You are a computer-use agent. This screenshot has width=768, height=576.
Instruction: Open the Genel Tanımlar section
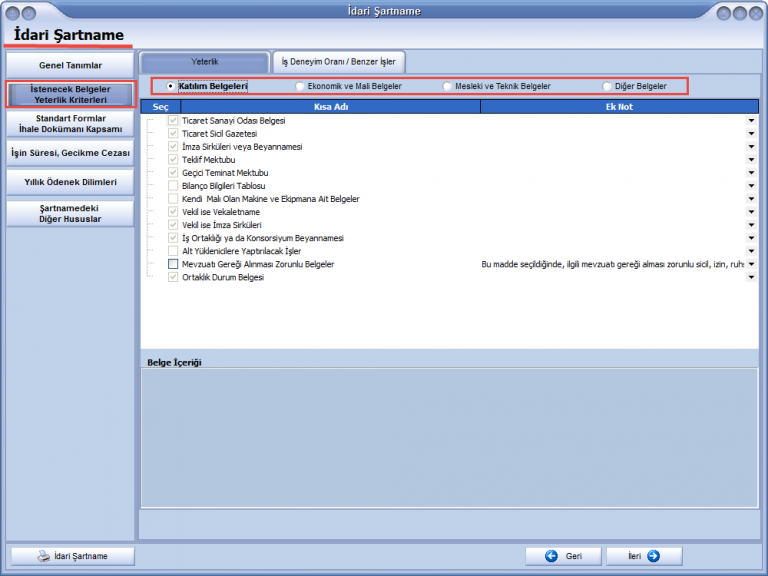(70, 66)
